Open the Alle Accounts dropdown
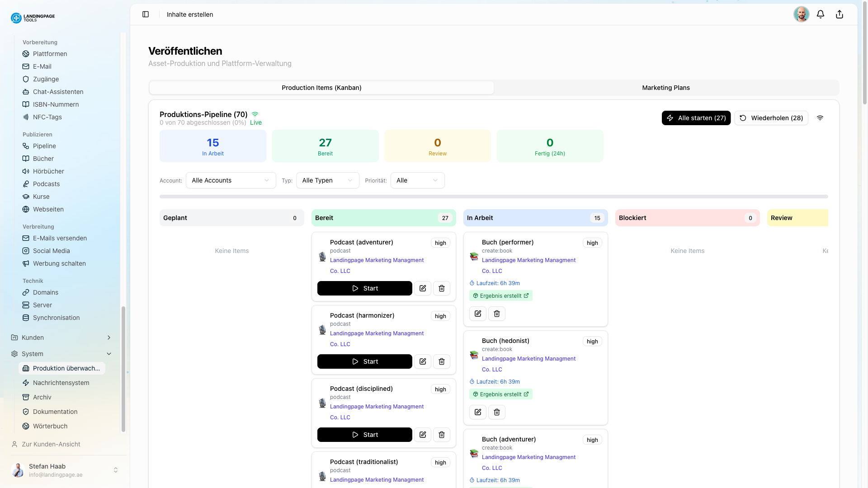The height and width of the screenshot is (488, 868). tap(231, 180)
